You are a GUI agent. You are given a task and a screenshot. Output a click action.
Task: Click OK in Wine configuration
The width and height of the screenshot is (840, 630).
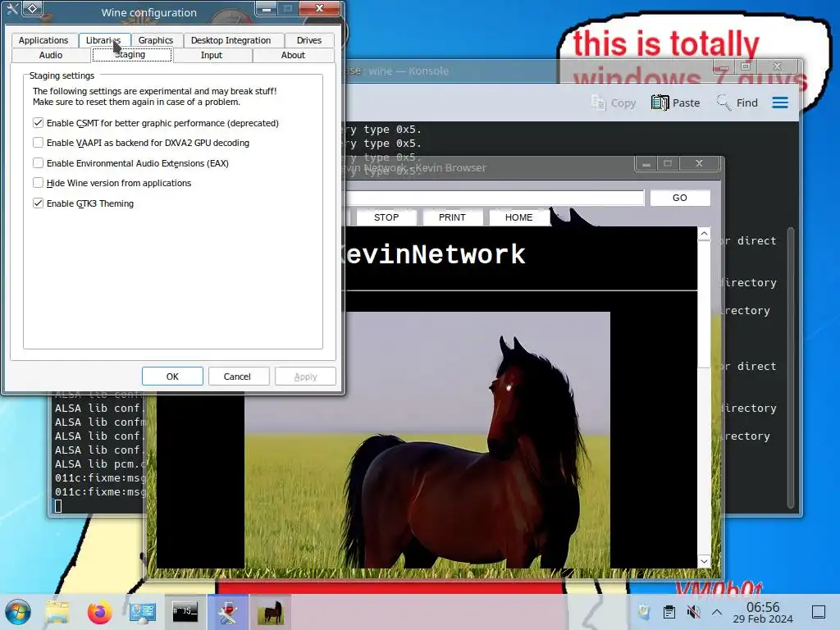click(172, 377)
